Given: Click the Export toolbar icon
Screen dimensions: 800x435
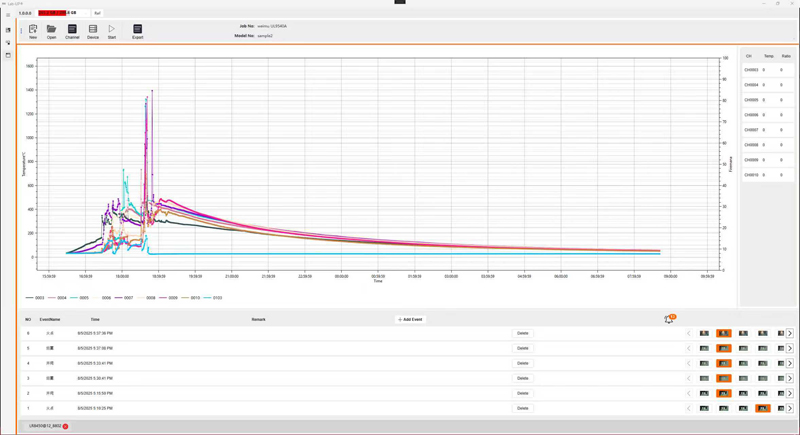Looking at the screenshot, I should tap(137, 31).
